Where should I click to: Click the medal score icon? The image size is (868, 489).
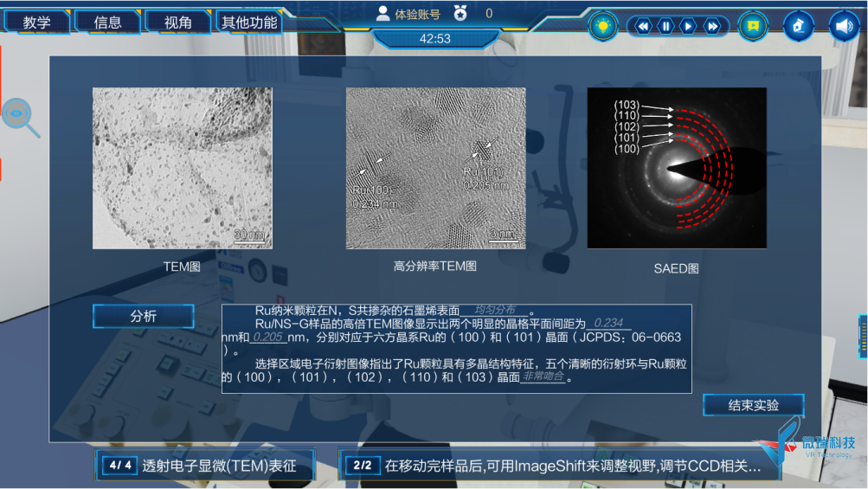[x=460, y=13]
